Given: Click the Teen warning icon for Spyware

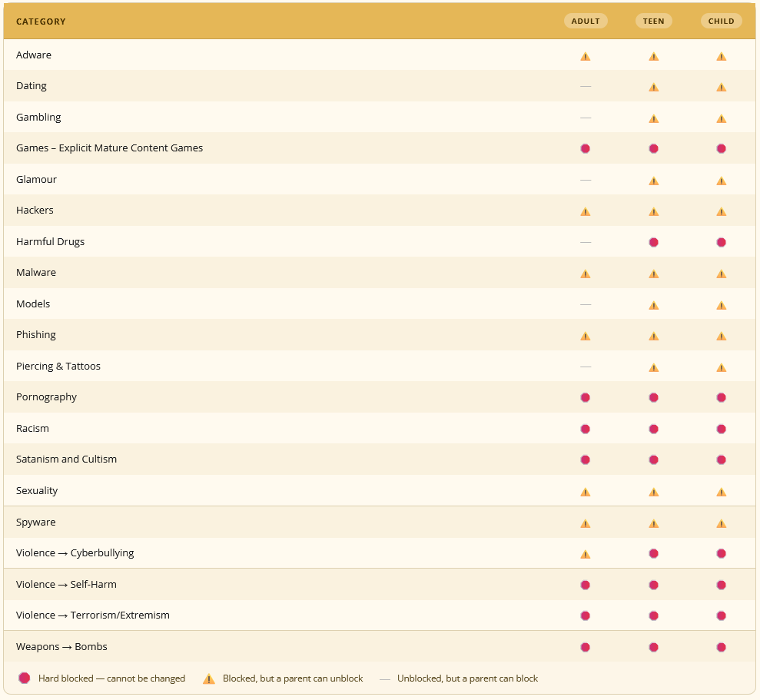Looking at the screenshot, I should pos(654,523).
